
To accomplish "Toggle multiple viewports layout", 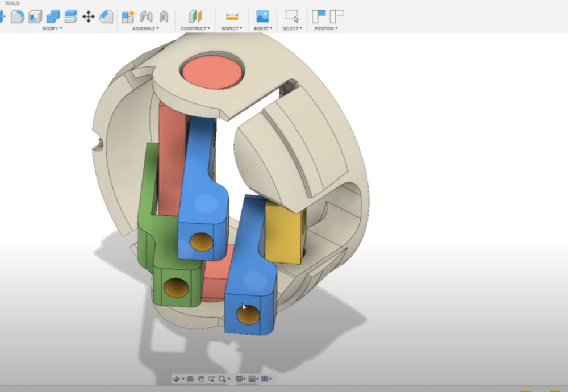I will [x=264, y=378].
